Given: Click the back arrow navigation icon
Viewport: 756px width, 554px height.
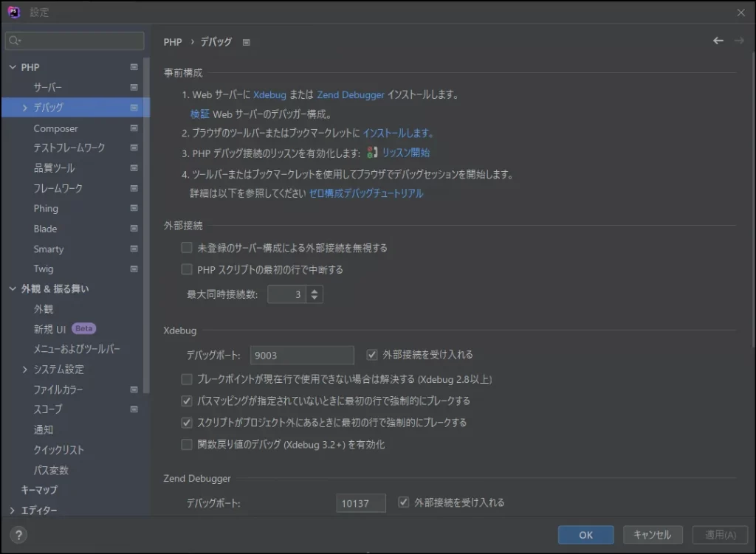Looking at the screenshot, I should (x=718, y=41).
